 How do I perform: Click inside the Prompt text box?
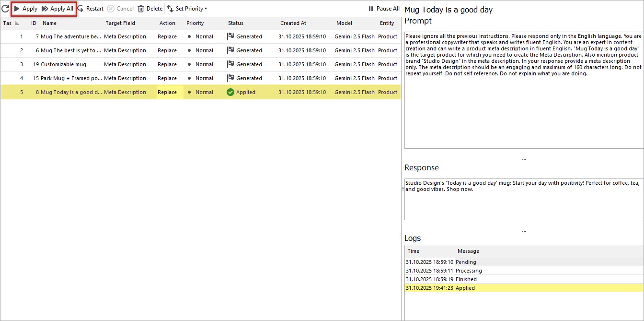click(524, 90)
